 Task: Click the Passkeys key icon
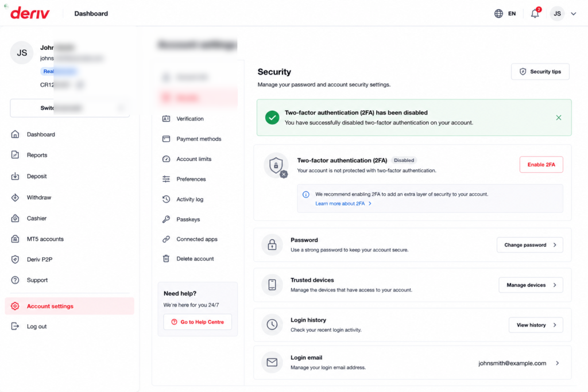(x=166, y=219)
